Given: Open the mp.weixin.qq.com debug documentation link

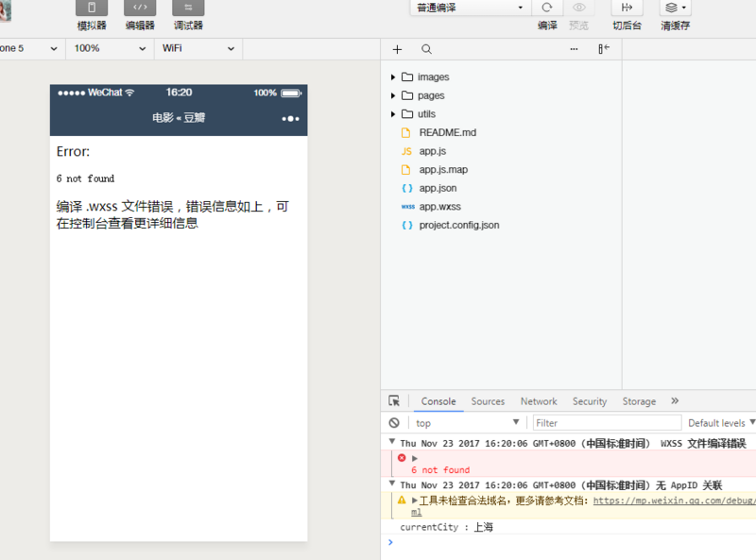Looking at the screenshot, I should point(674,501).
